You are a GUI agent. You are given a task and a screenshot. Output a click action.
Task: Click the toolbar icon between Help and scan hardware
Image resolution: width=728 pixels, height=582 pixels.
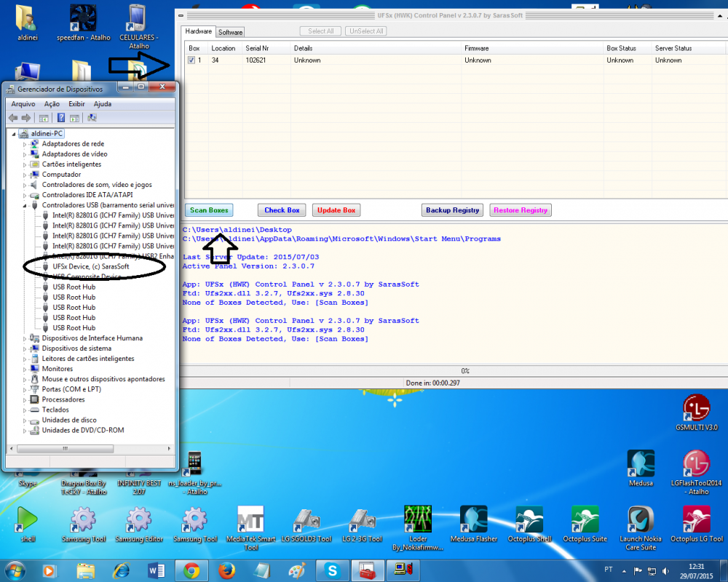pyautogui.click(x=74, y=118)
